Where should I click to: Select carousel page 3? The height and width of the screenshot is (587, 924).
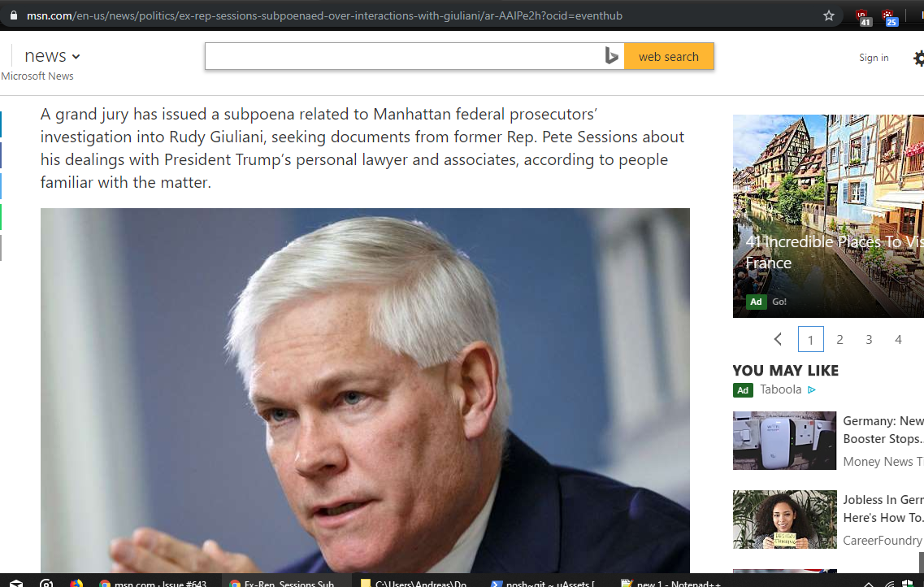pos(869,340)
